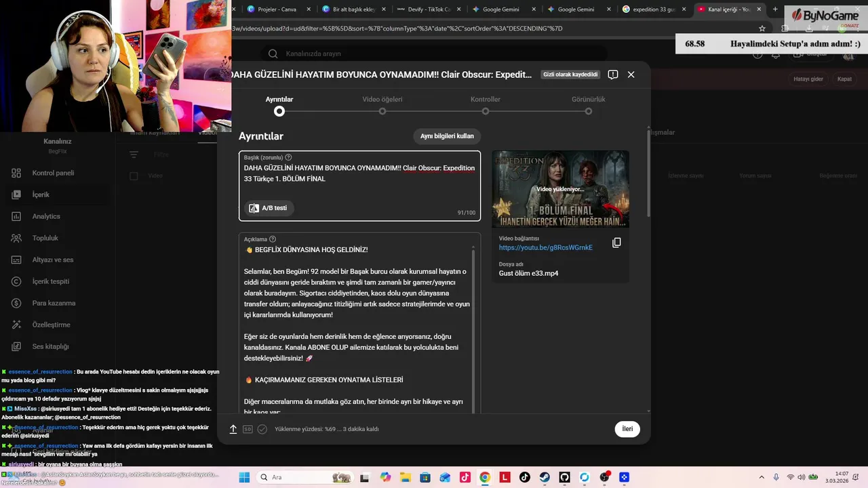
Task: Open Altyazı ve ses in sidebar
Action: click(x=58, y=260)
